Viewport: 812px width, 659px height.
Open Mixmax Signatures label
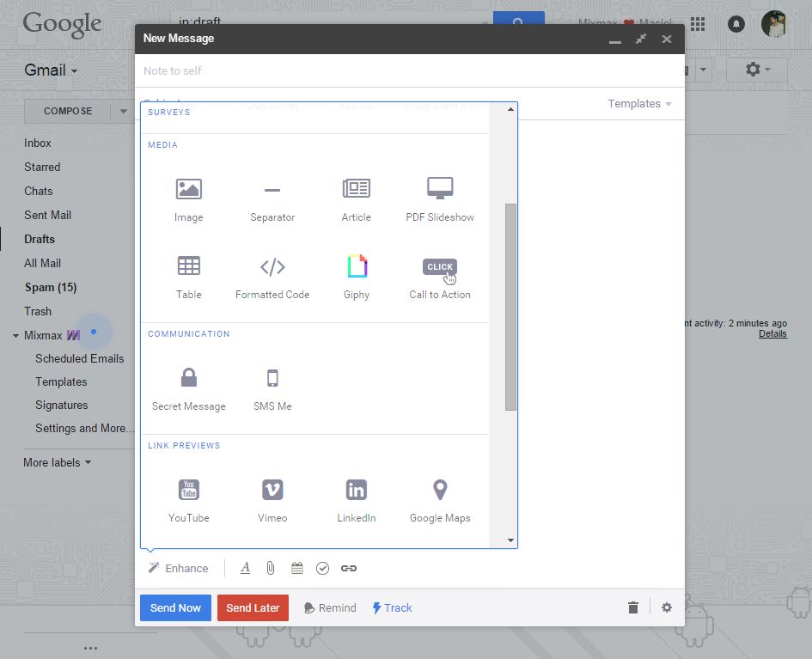62,405
